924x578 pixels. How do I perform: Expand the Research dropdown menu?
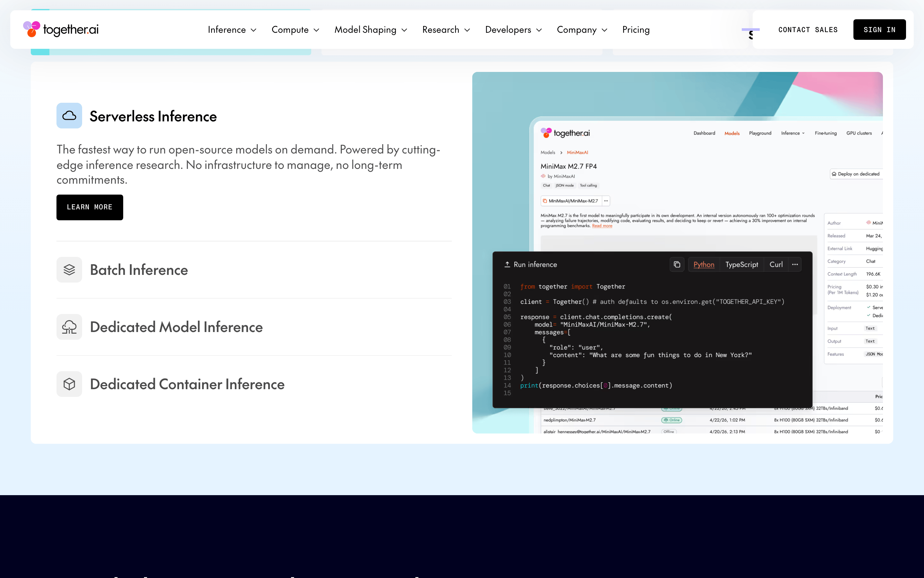coord(446,30)
